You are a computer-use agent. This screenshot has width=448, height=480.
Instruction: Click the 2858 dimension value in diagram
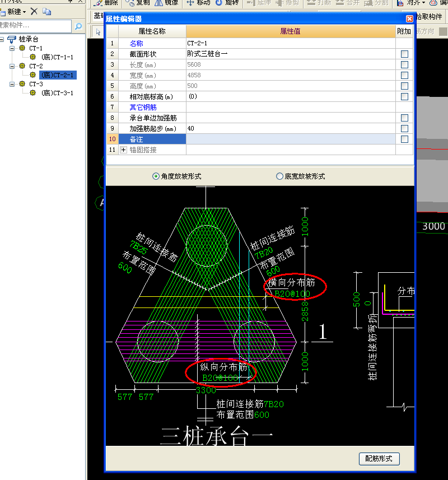305,311
